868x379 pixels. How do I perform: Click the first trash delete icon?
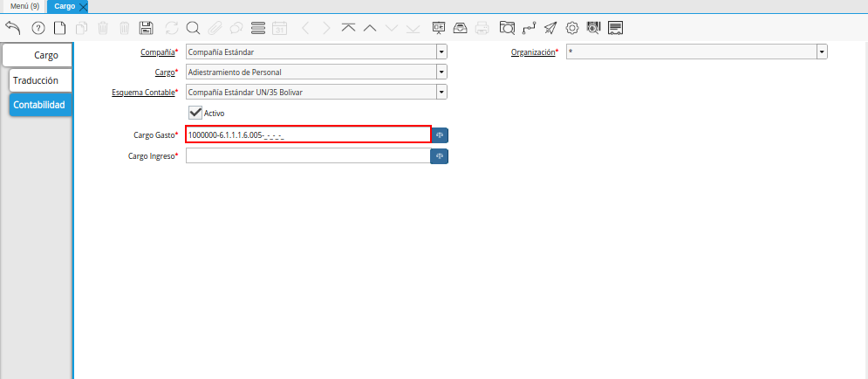click(103, 28)
